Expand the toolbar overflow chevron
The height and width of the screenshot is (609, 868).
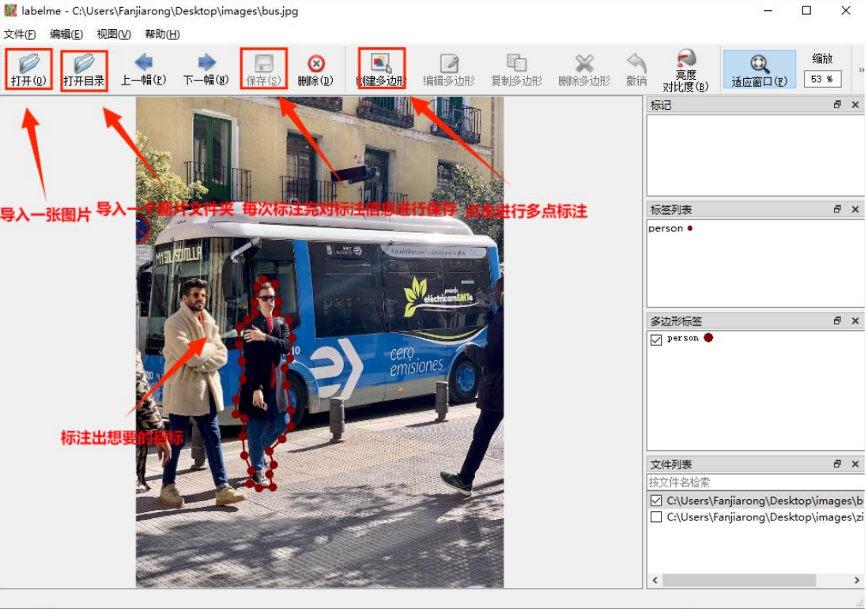tap(861, 70)
